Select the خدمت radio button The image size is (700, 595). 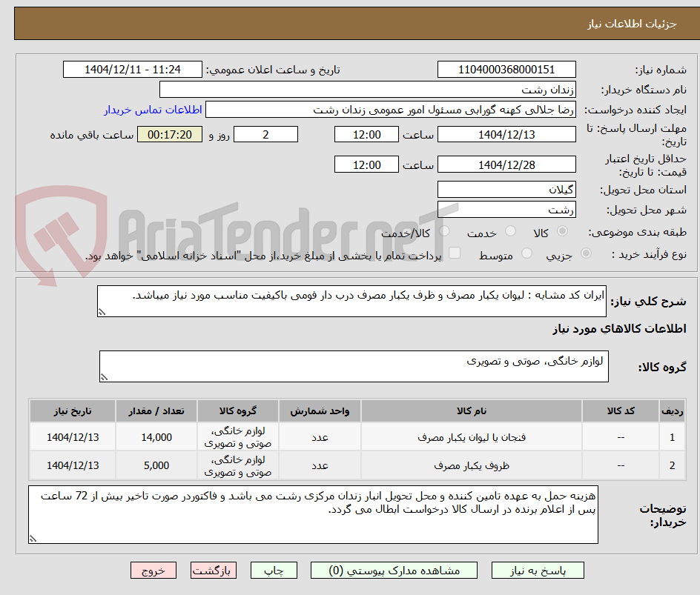(510, 231)
